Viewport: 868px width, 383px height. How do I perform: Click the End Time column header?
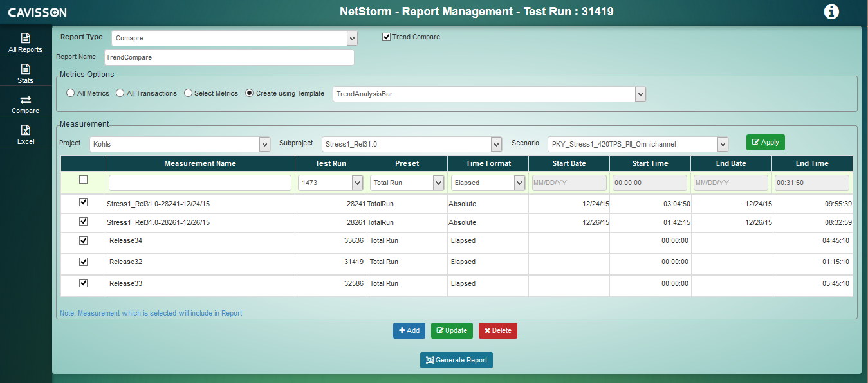[812, 163]
